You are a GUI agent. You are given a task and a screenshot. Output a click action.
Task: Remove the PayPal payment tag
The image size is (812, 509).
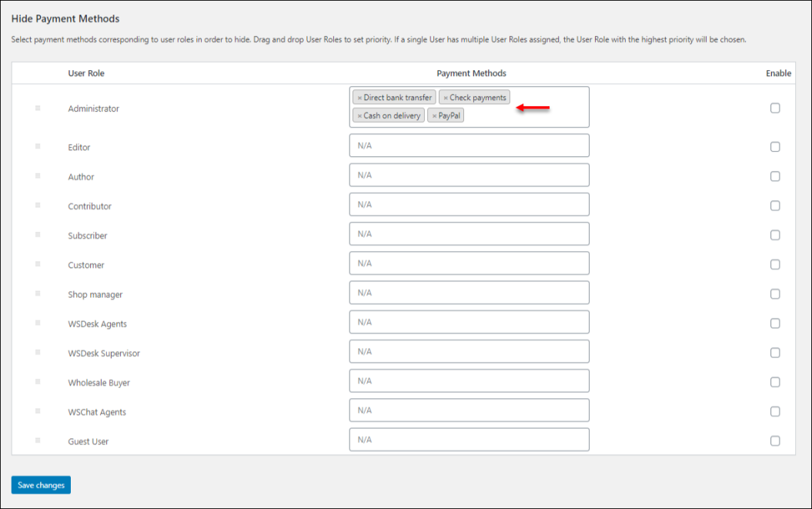[x=433, y=115]
